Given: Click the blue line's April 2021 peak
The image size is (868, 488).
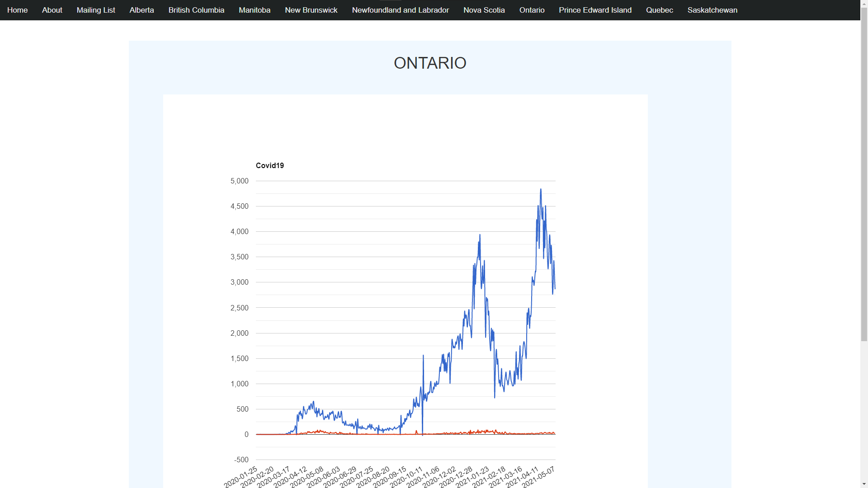Looking at the screenshot, I should click(541, 190).
